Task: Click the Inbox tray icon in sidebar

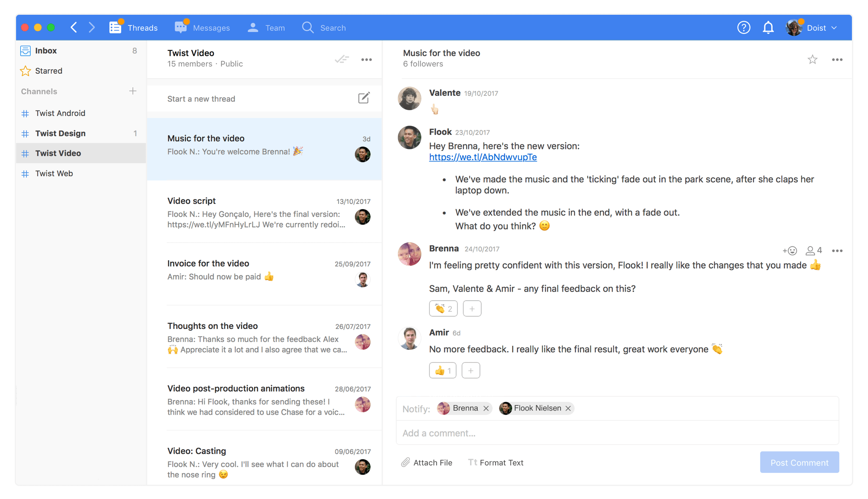Action: point(26,51)
